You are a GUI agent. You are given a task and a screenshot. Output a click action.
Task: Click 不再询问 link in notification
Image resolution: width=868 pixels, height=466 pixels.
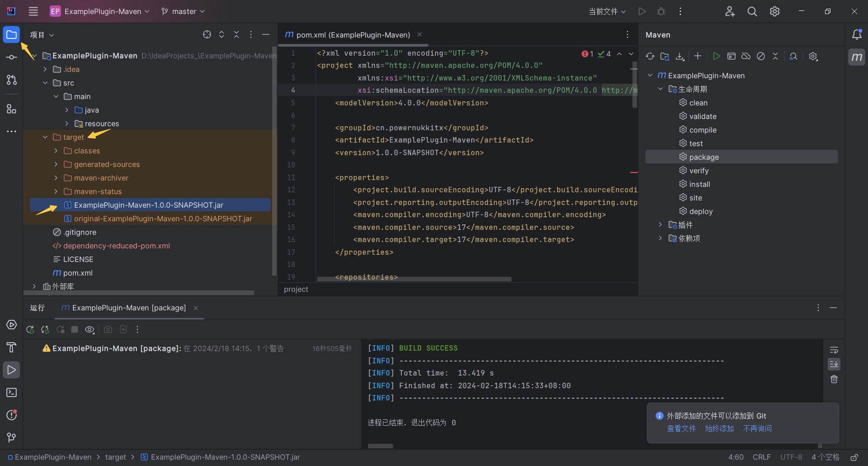[x=757, y=428]
